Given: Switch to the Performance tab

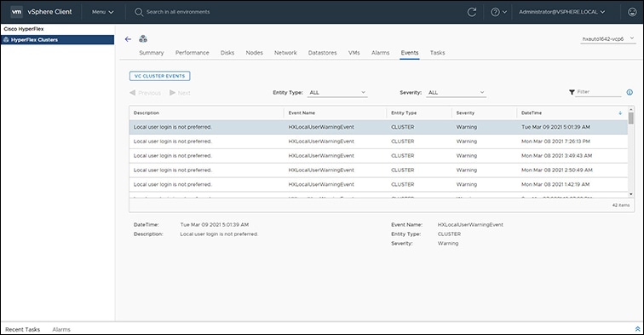Looking at the screenshot, I should tap(193, 53).
